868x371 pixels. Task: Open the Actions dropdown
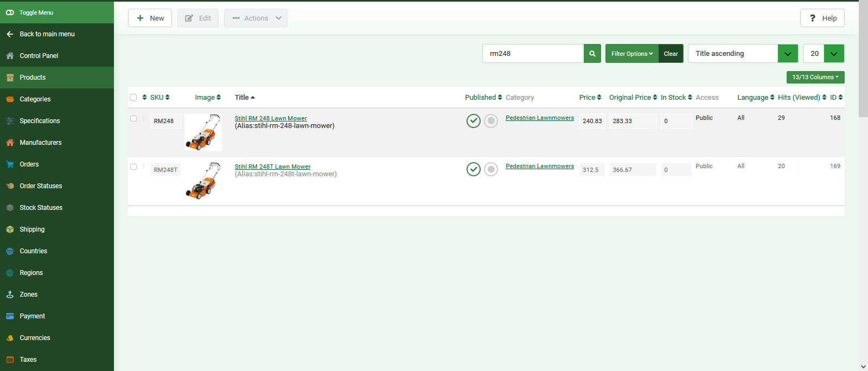pyautogui.click(x=256, y=18)
